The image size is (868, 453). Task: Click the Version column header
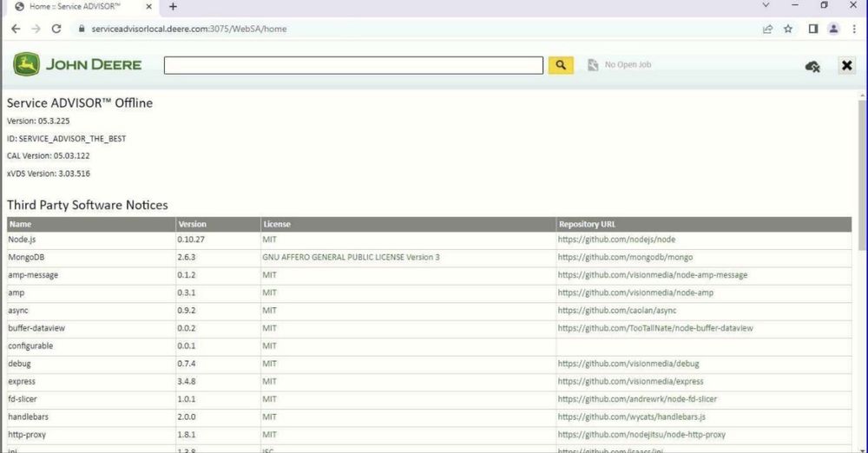point(218,224)
